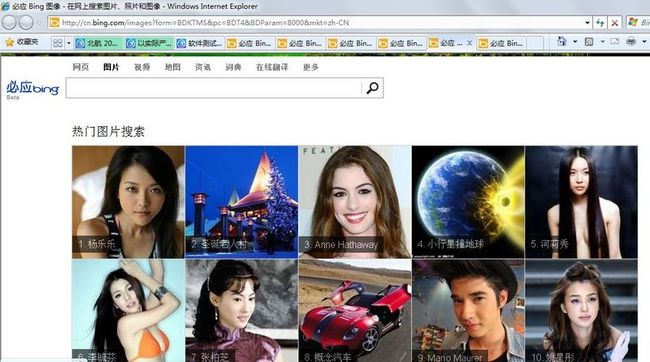Open thumbnail 5. 河莉秀

[x=581, y=202]
